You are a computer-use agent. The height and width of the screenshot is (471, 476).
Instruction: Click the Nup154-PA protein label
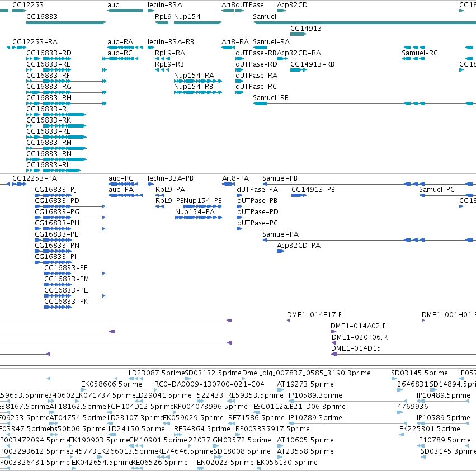pos(195,212)
